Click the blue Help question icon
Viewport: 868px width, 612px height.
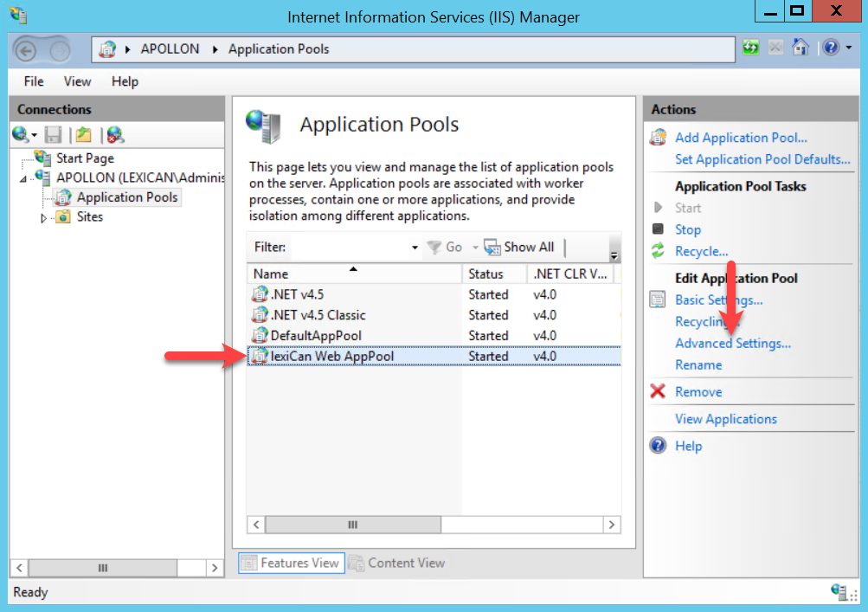pyautogui.click(x=658, y=446)
